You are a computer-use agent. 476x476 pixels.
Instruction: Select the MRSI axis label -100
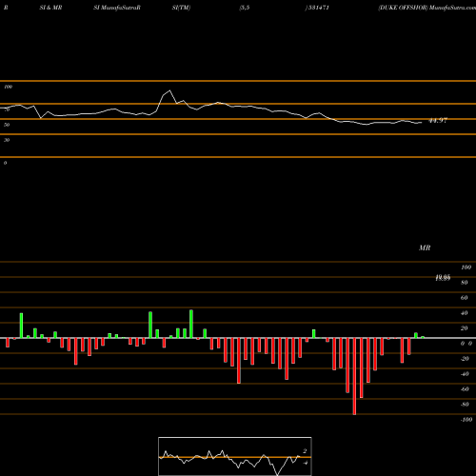pos(466,420)
